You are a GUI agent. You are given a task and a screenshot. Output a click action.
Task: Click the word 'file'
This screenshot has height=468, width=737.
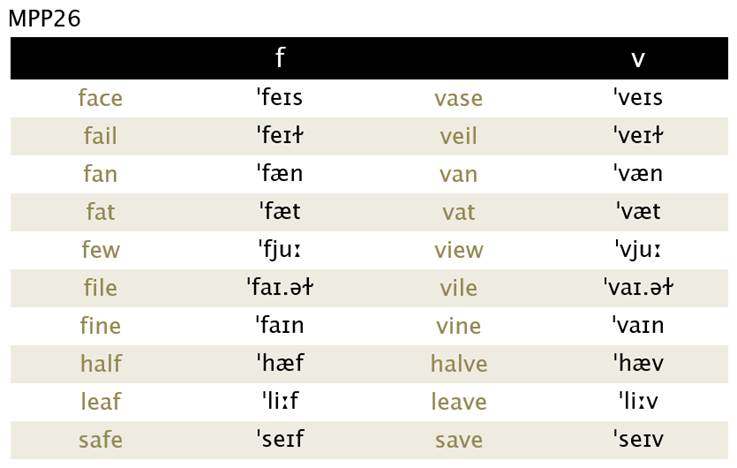[x=100, y=288]
